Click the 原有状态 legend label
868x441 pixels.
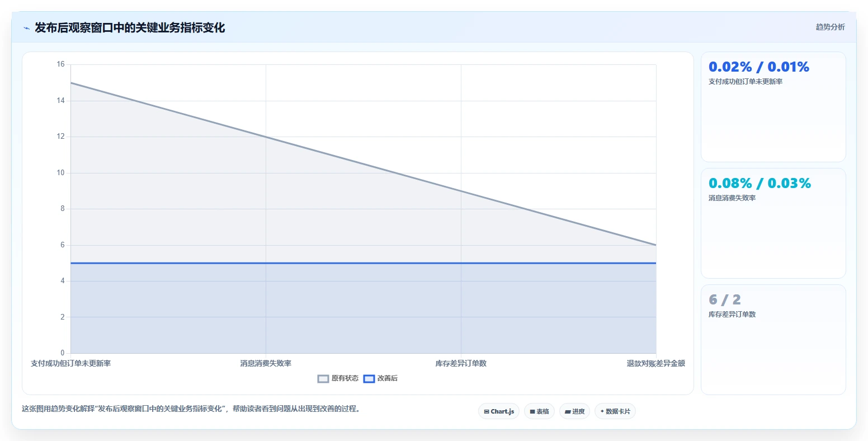point(345,379)
